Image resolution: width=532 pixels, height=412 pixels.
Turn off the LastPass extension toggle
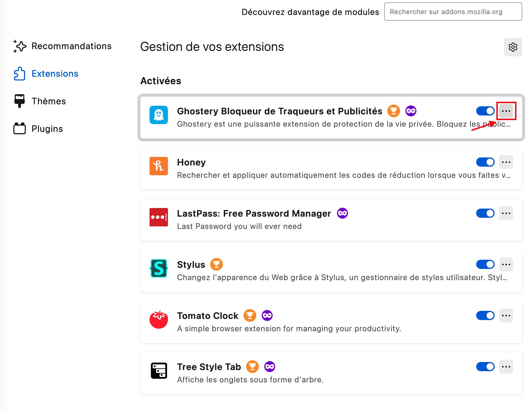(x=485, y=213)
